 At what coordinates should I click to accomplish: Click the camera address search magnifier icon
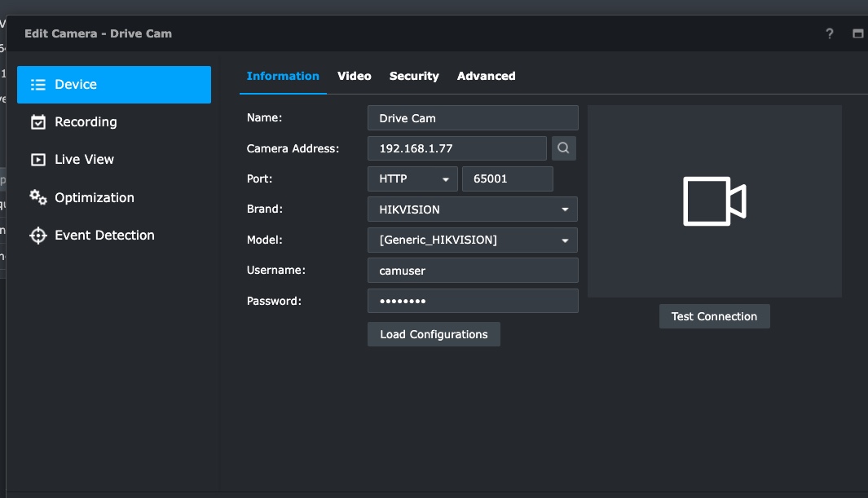564,148
